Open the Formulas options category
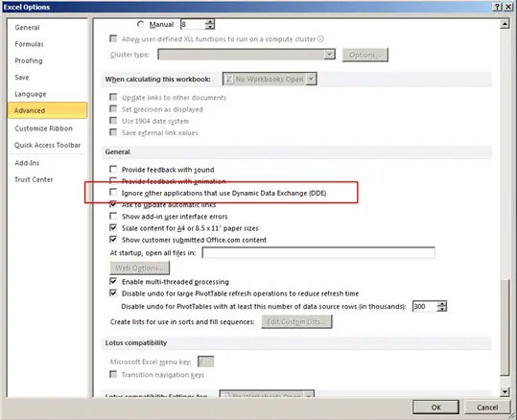The width and height of the screenshot is (517, 420). coord(29,44)
